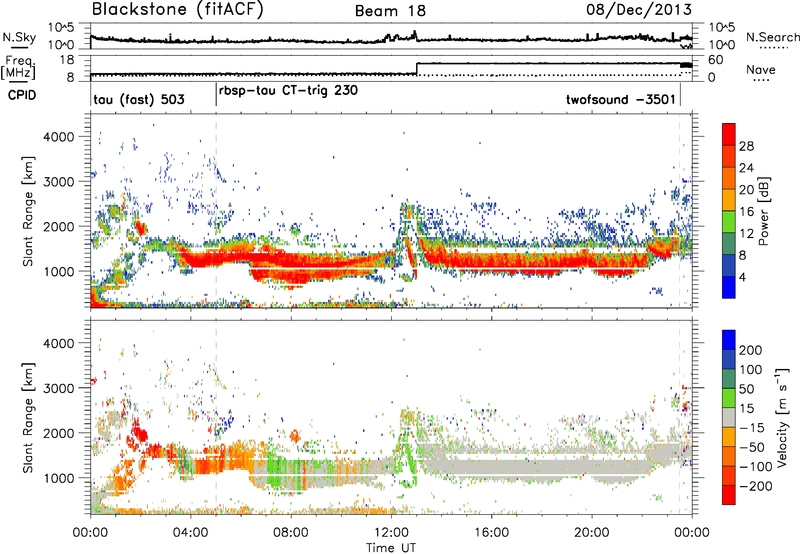This screenshot has height=554, width=800.
Task: Click the red bottom of velocity color bar
Action: click(x=729, y=495)
